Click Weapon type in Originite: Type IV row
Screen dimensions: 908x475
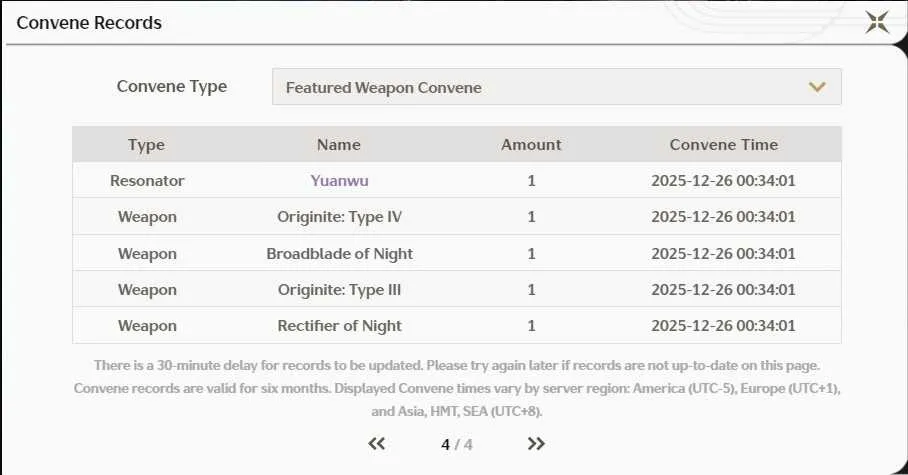147,217
